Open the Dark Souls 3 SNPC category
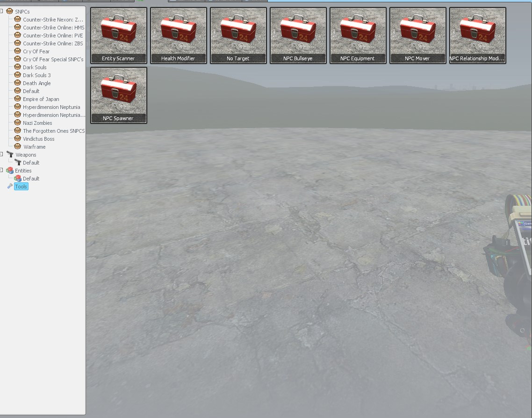532x418 pixels. pyautogui.click(x=36, y=75)
